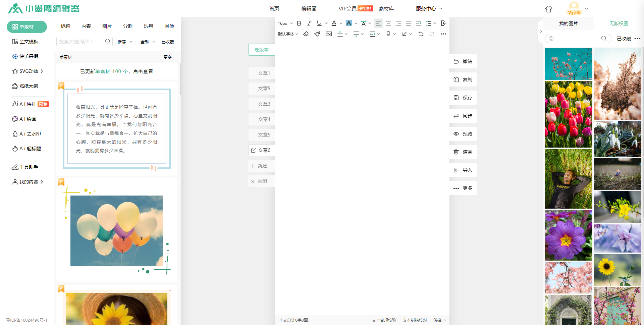Pick the blue text highlight A swatch

349,23
